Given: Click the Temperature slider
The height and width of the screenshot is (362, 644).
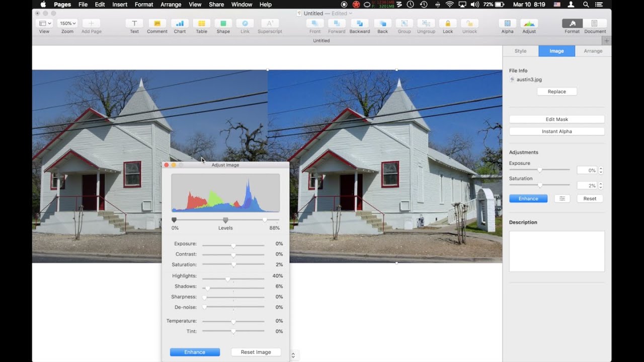Looking at the screenshot, I should coord(233,321).
